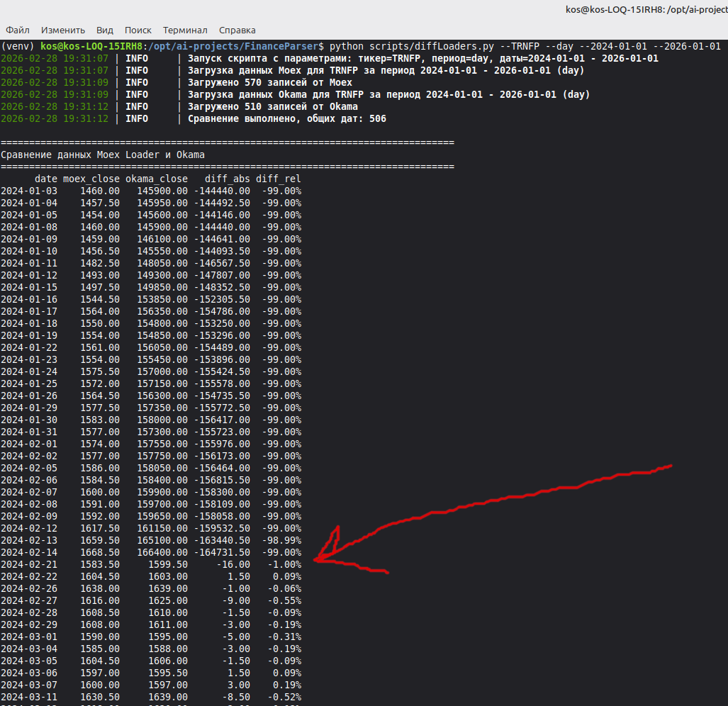Click the -98.99% value in the diff_rel column

coord(281,540)
